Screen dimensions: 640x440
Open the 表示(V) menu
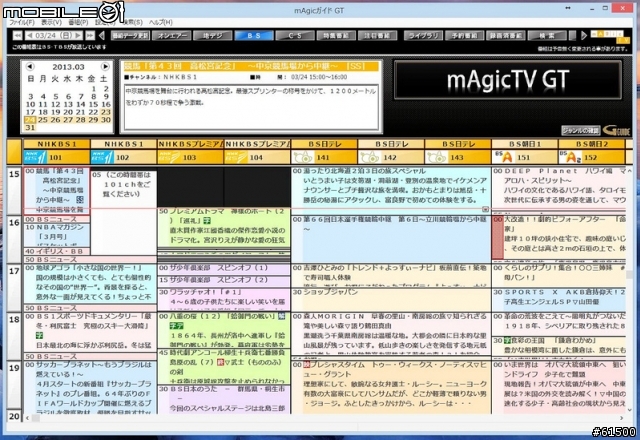[x=51, y=22]
